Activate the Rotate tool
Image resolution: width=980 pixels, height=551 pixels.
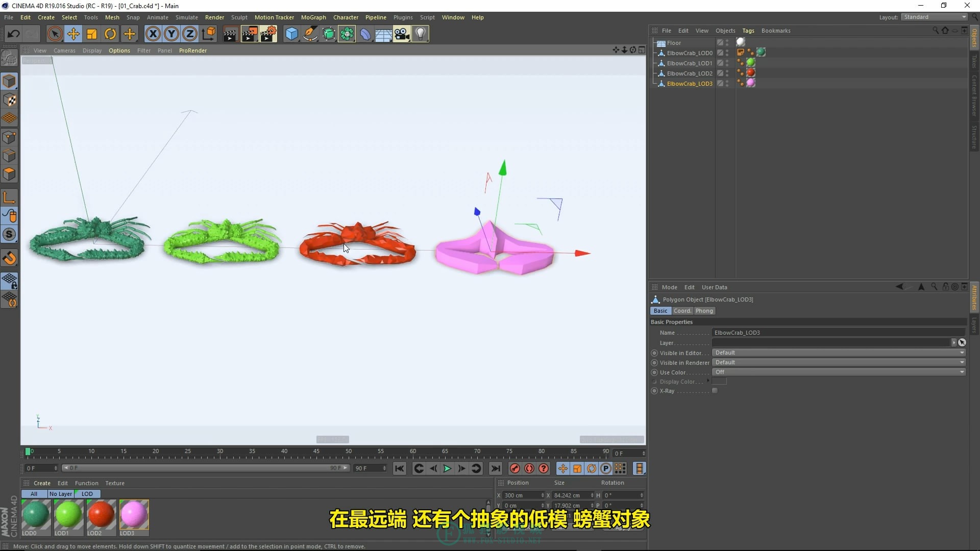[x=110, y=34]
